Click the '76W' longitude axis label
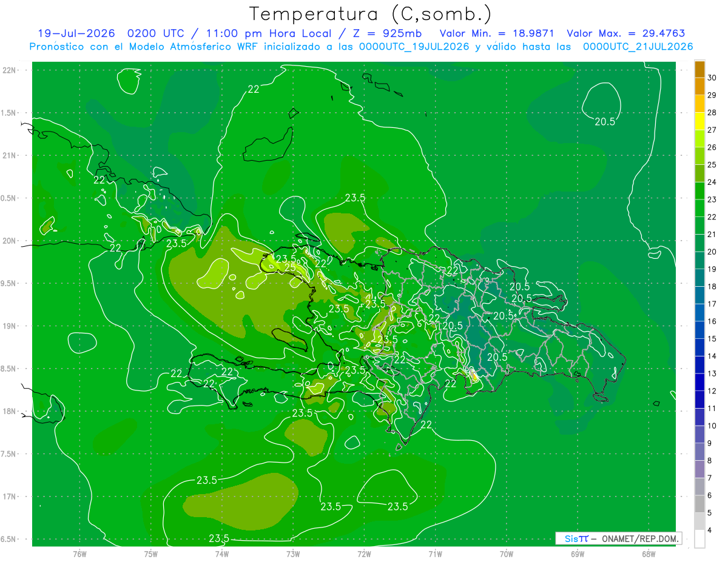 pyautogui.click(x=79, y=554)
